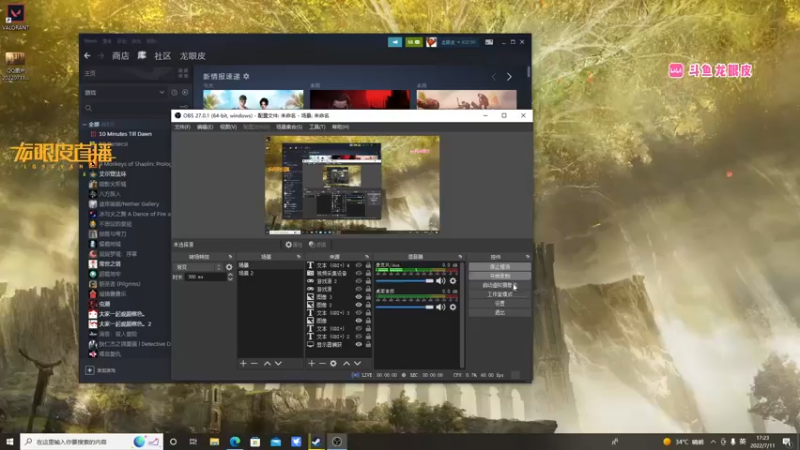The height and width of the screenshot is (450, 800).
Task: Open transition properties gear next to 渐变
Action: pyautogui.click(x=229, y=267)
